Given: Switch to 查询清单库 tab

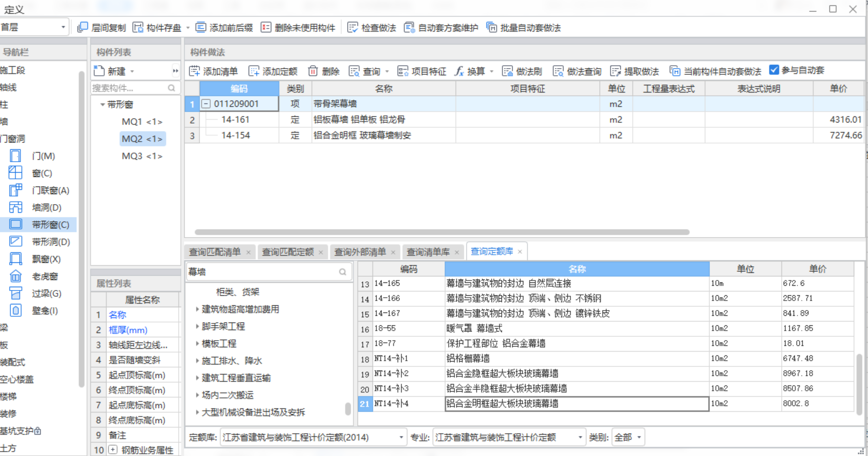Looking at the screenshot, I should tap(428, 252).
